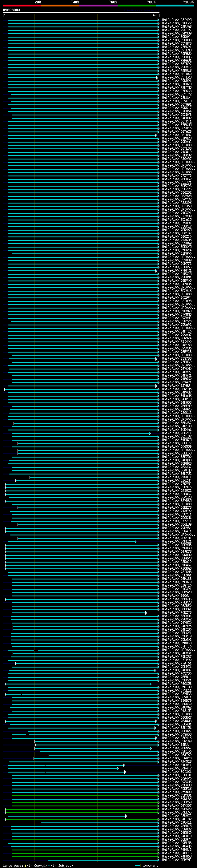
Task: Select the UniRef100_Q10HT1 label
Action: (177, 477)
